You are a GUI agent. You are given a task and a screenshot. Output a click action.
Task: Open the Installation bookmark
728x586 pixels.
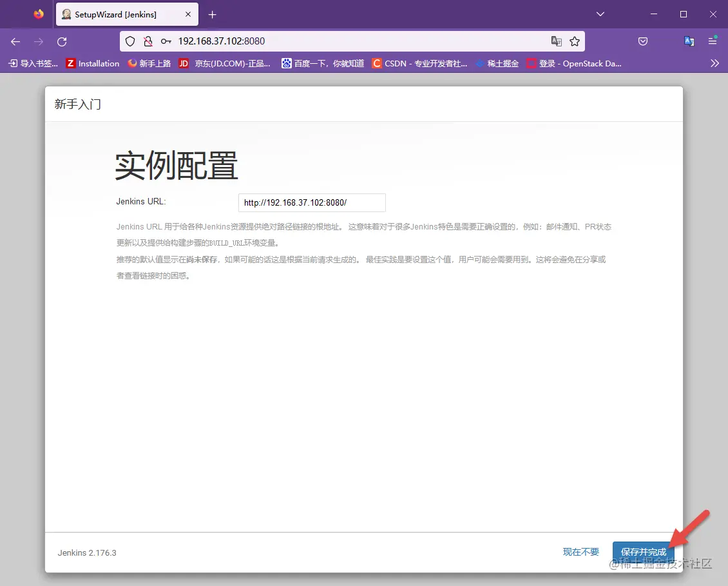point(93,64)
